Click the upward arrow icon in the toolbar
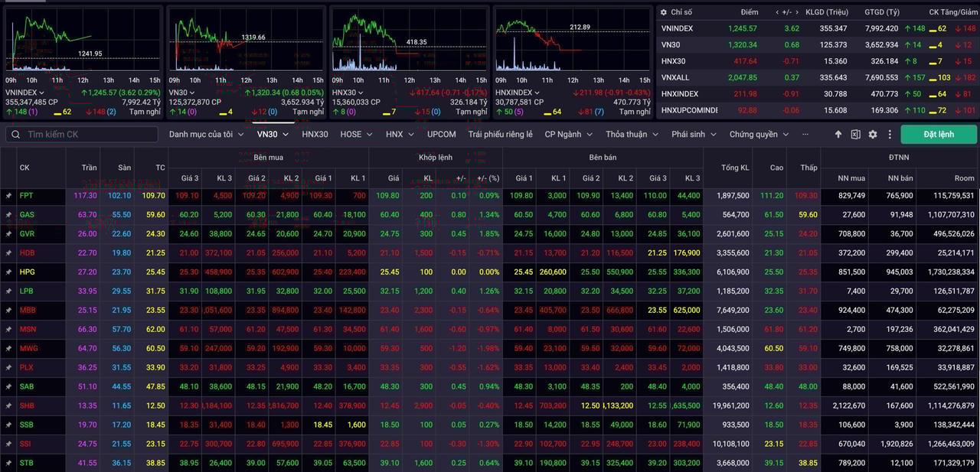 [x=838, y=134]
